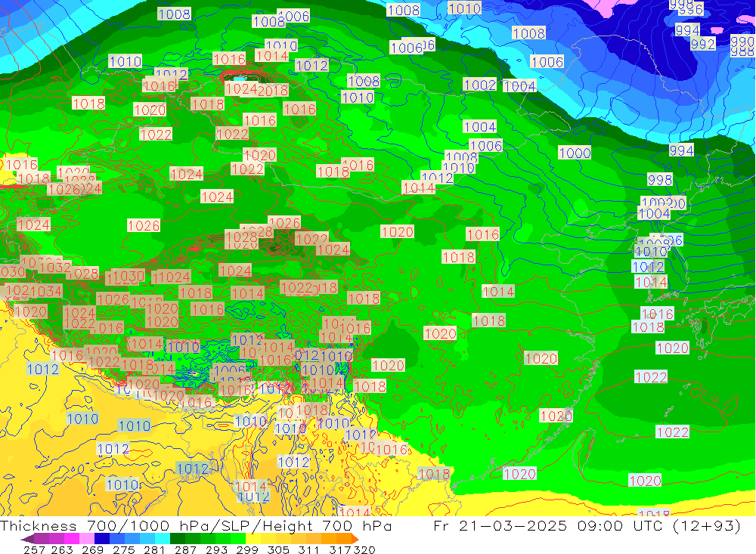The width and height of the screenshot is (756, 554).
Task: Click the legend value 281
Action: click(153, 549)
